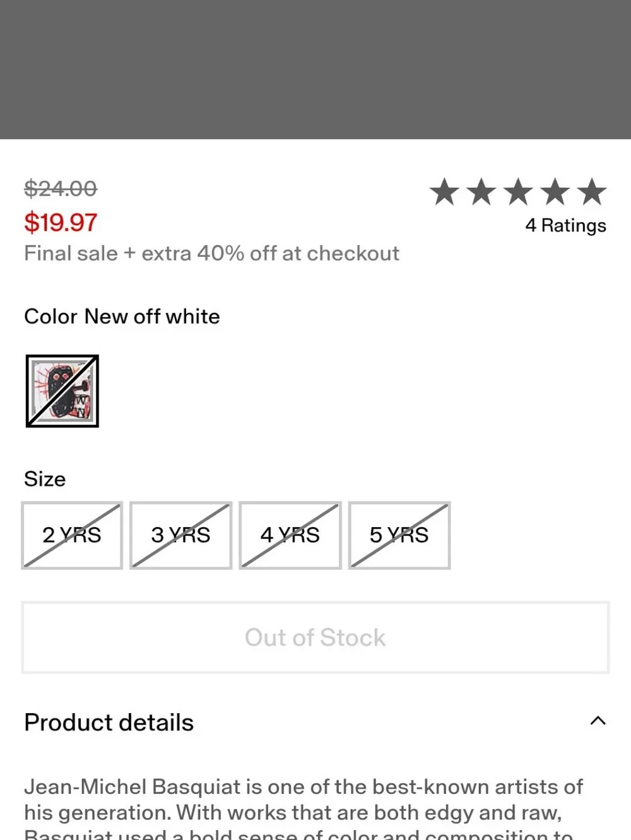Open the 4 Ratings link
The height and width of the screenshot is (840, 631).
click(565, 226)
